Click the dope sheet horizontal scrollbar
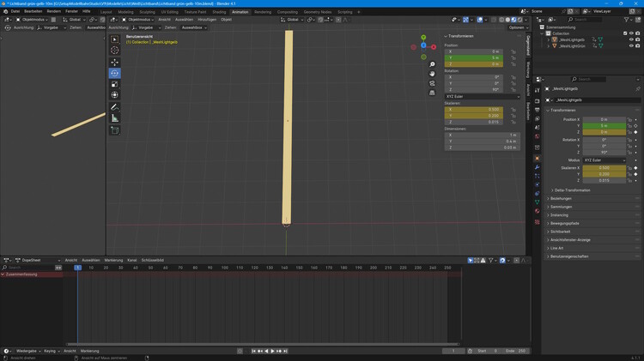The height and width of the screenshot is (361, 644). coord(263,345)
